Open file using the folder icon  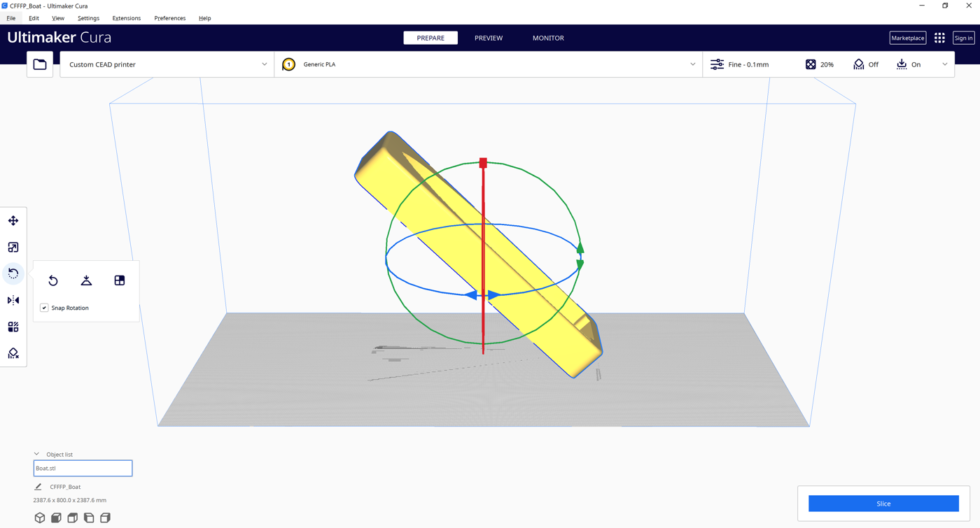click(x=40, y=64)
